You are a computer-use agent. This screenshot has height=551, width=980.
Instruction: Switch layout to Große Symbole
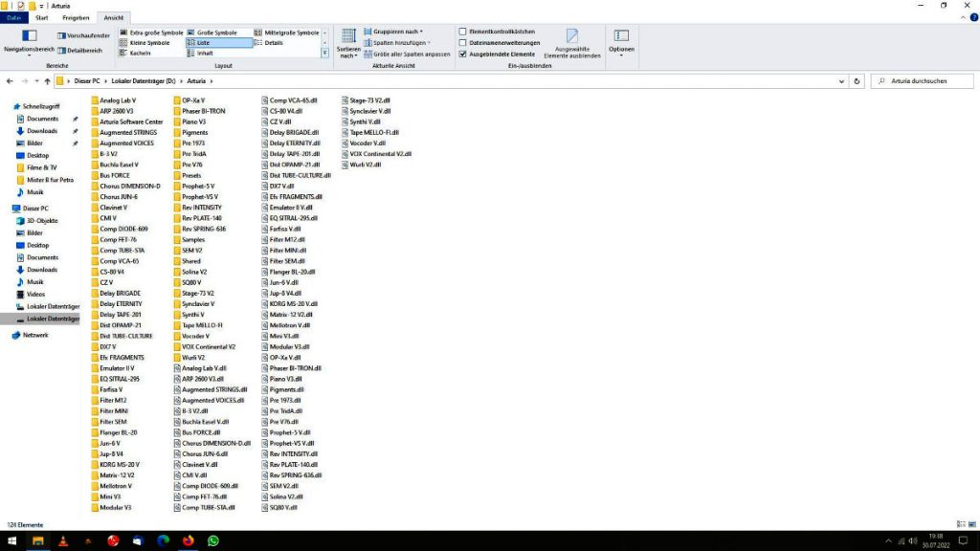point(212,33)
